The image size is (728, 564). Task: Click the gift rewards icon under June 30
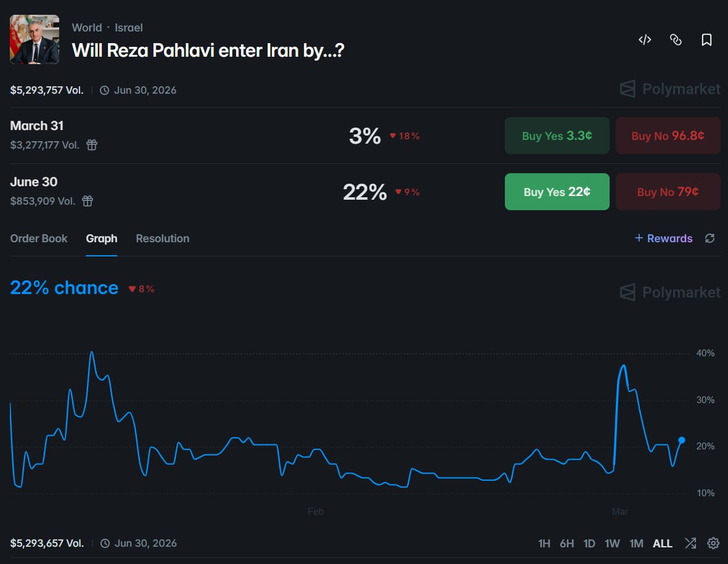88,201
